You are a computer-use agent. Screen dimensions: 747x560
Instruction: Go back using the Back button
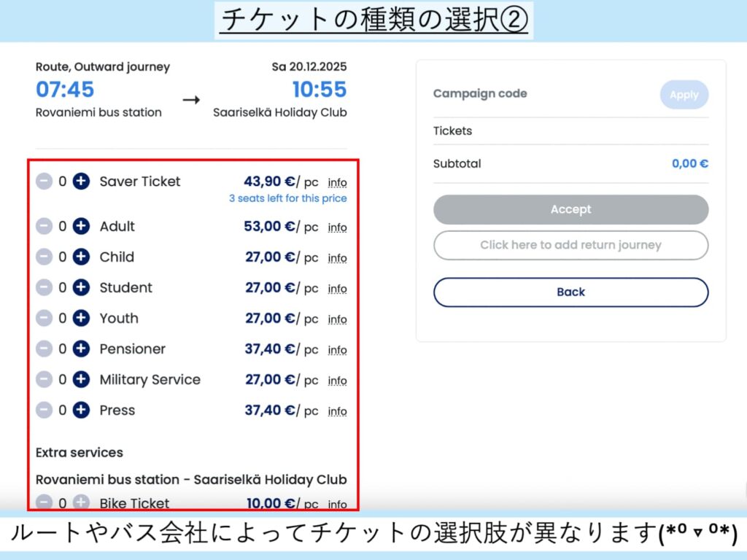click(x=570, y=292)
